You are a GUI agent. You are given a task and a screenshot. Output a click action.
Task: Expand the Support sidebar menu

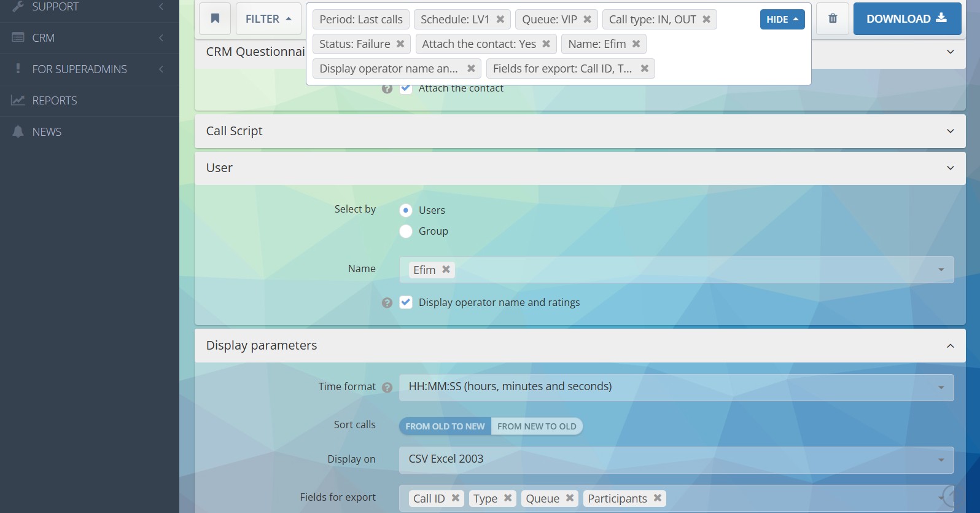coord(90,7)
